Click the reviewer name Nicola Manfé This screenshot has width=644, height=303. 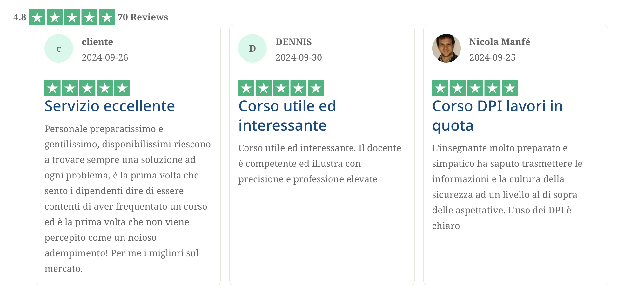click(500, 42)
